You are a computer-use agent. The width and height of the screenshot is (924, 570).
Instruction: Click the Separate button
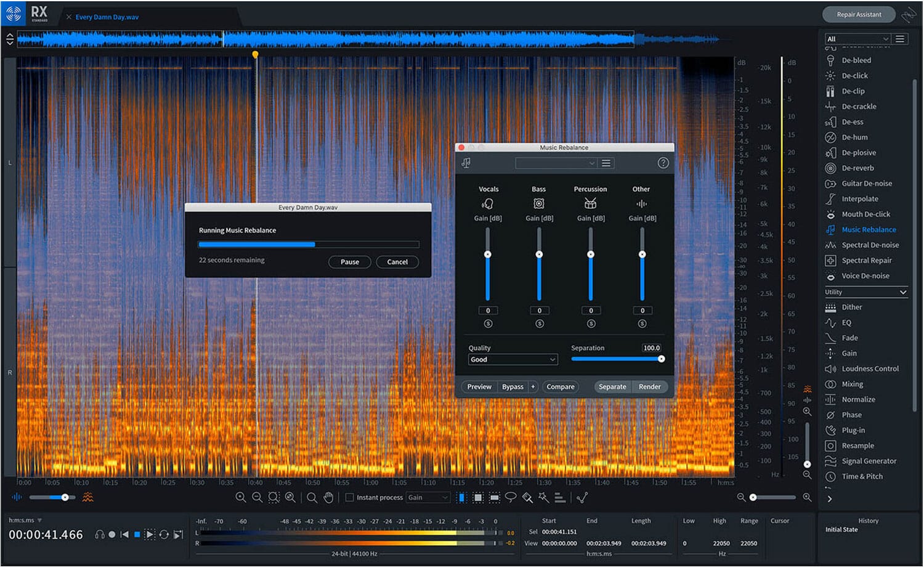(x=612, y=387)
